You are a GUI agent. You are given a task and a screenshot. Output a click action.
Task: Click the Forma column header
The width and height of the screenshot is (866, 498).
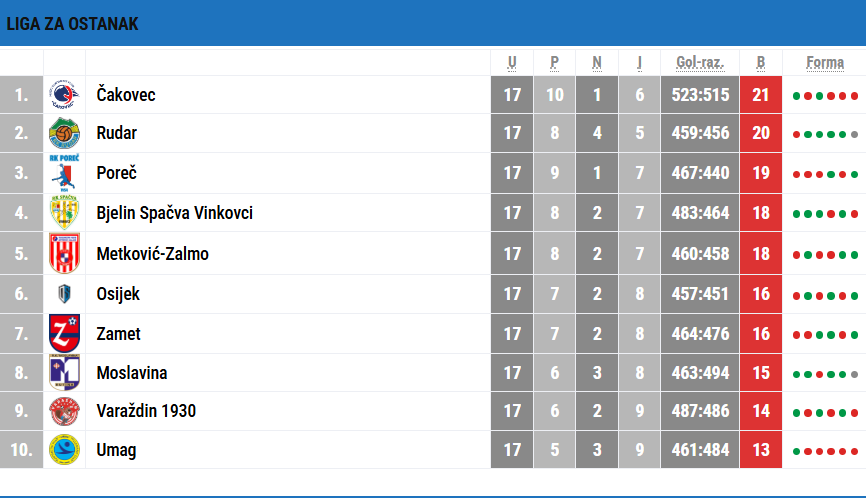[825, 63]
